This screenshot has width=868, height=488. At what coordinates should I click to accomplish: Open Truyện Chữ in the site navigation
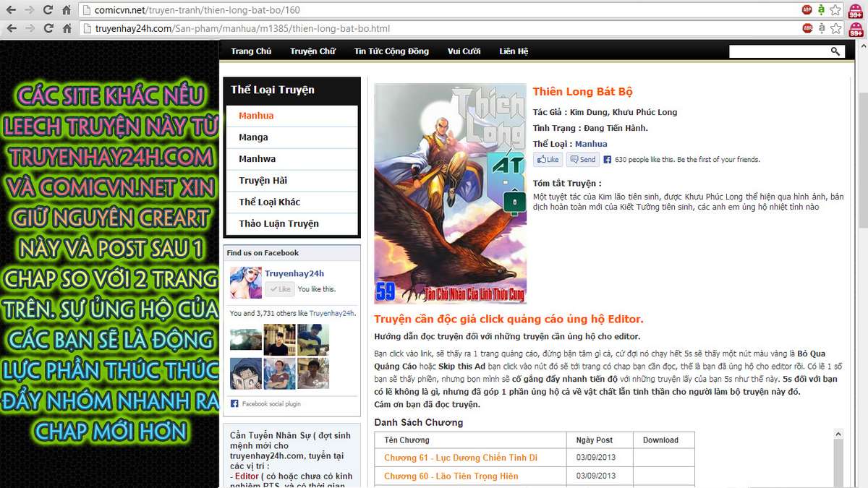tap(313, 51)
